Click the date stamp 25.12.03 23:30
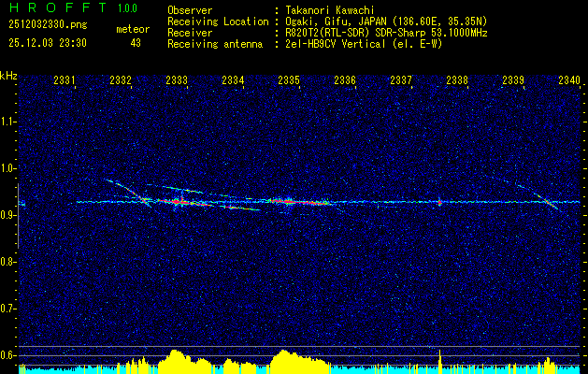The width and height of the screenshot is (588, 374). pos(48,43)
